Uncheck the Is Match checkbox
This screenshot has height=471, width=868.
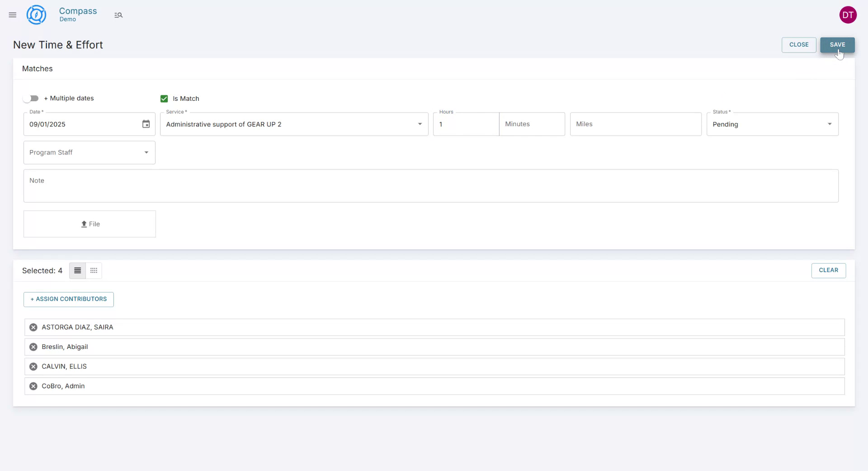(164, 99)
